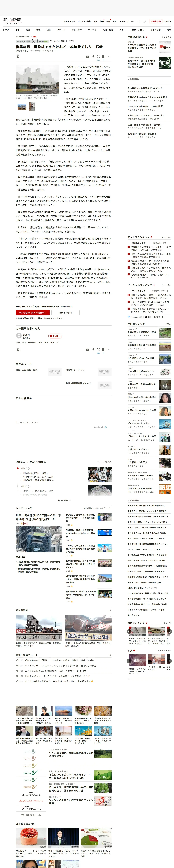
Task: Select 昨日のトップ5 ranking tab
Action: [x=159, y=243]
